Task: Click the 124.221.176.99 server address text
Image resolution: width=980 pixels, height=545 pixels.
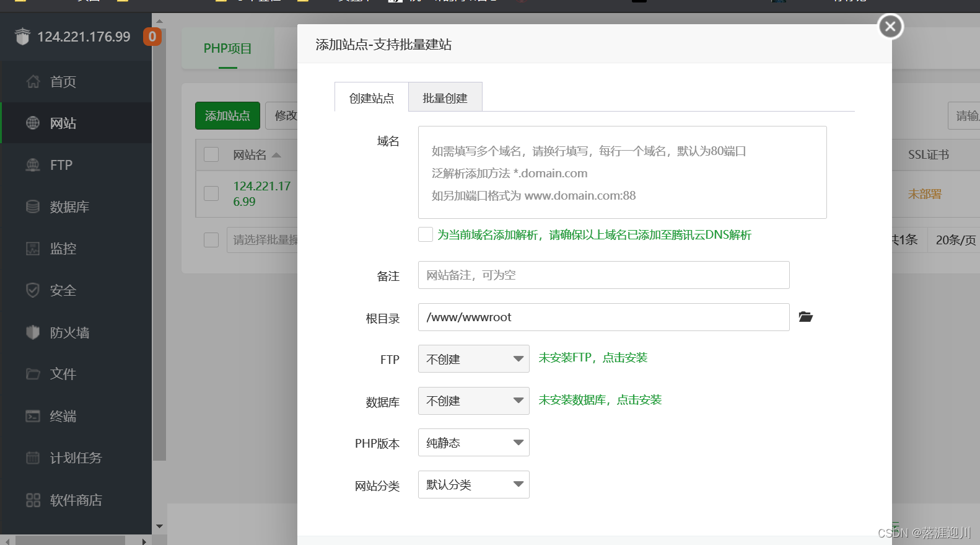Action: coord(84,37)
